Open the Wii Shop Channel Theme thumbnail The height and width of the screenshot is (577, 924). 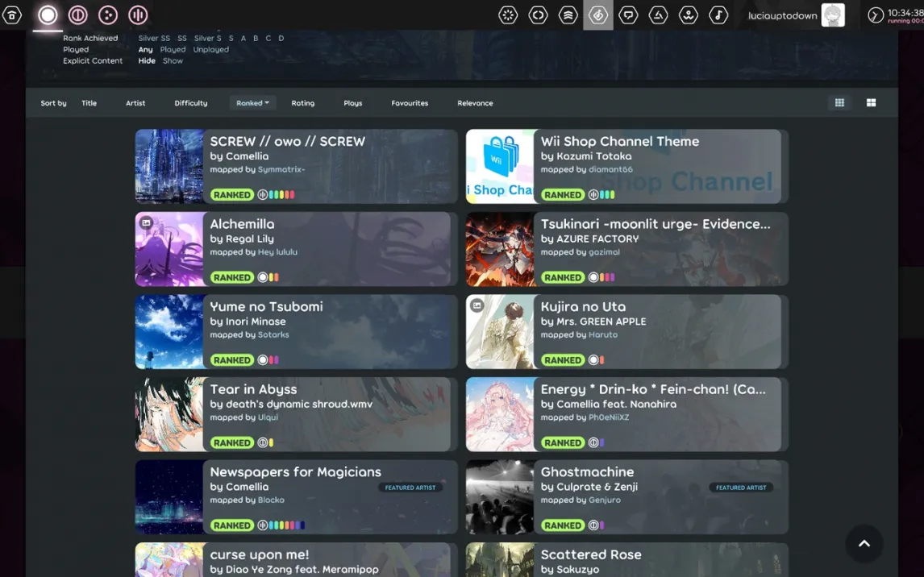coord(500,167)
